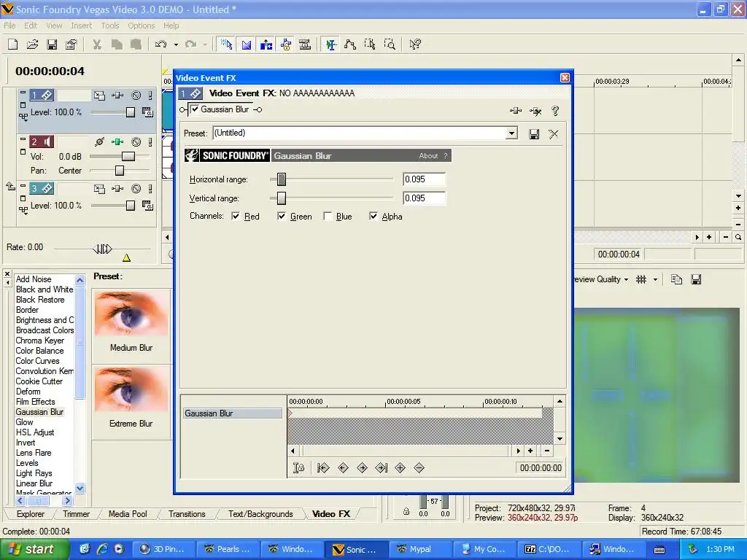Click track 1 Track FX icon
747x560 pixels.
click(x=117, y=96)
